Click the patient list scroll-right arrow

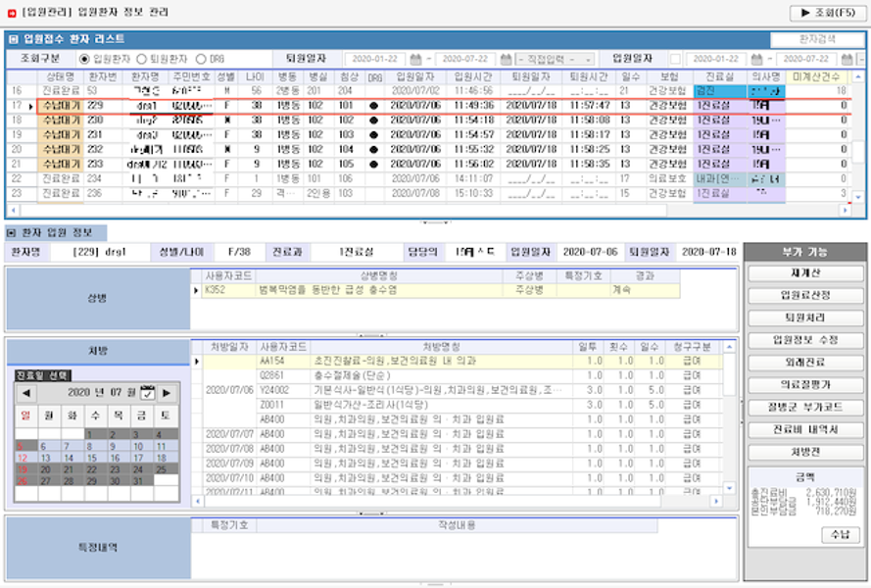[846, 210]
